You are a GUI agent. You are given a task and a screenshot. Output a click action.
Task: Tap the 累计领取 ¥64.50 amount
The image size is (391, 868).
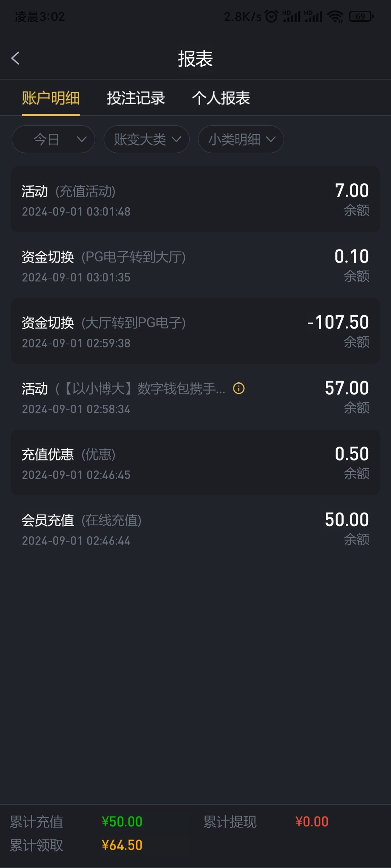pos(122,845)
